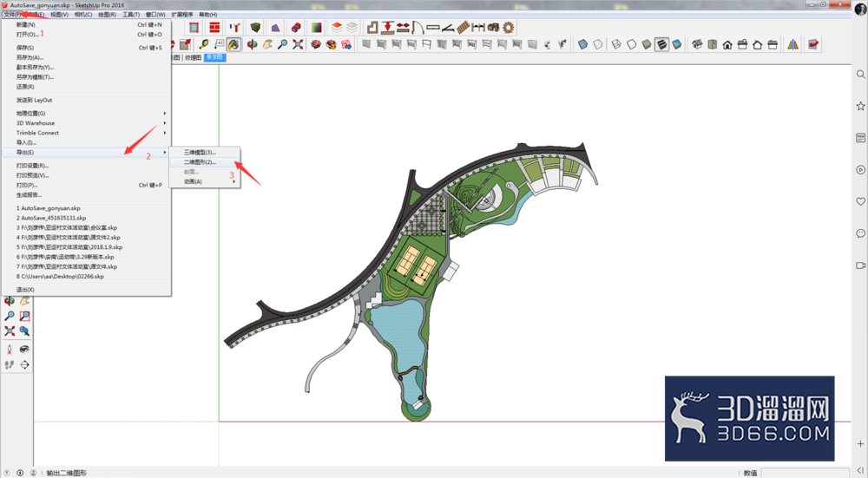The height and width of the screenshot is (478, 868).
Task: Choose 三维模型(3)... export option
Action: [204, 152]
